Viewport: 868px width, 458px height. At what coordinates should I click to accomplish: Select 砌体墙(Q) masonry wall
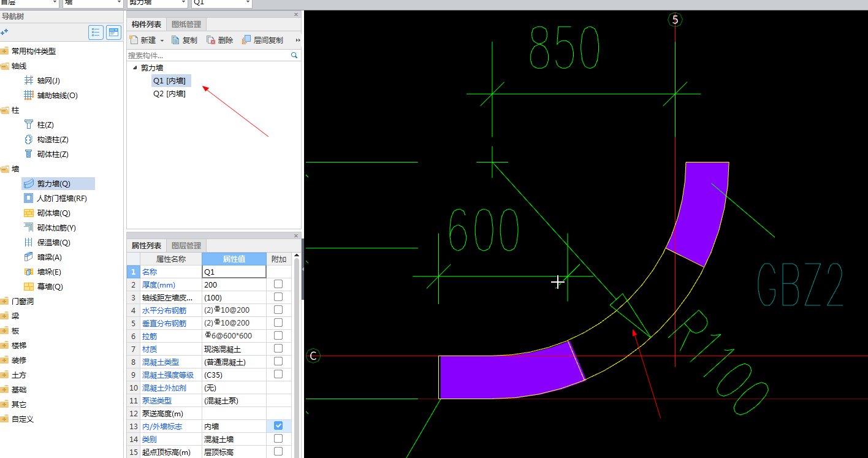point(53,213)
